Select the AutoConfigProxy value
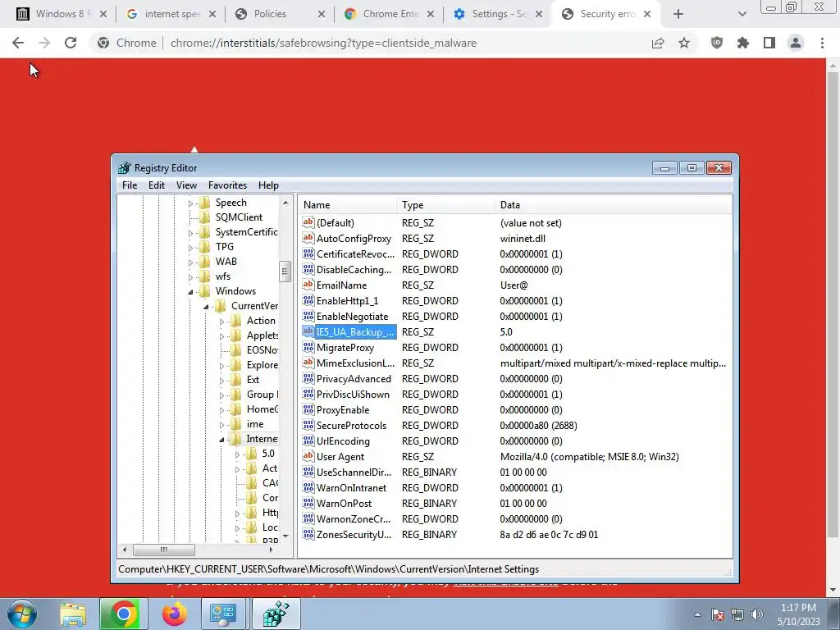Viewport: 840px width, 630px height. click(354, 239)
